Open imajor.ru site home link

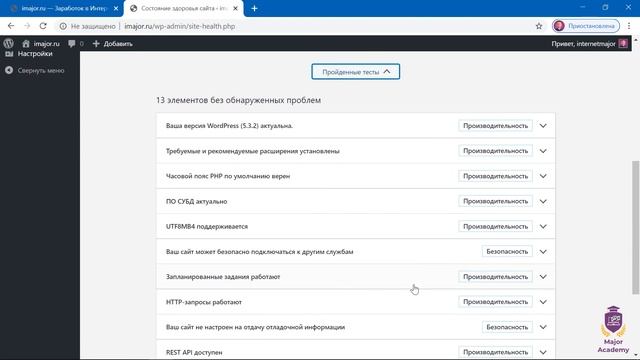[x=41, y=44]
